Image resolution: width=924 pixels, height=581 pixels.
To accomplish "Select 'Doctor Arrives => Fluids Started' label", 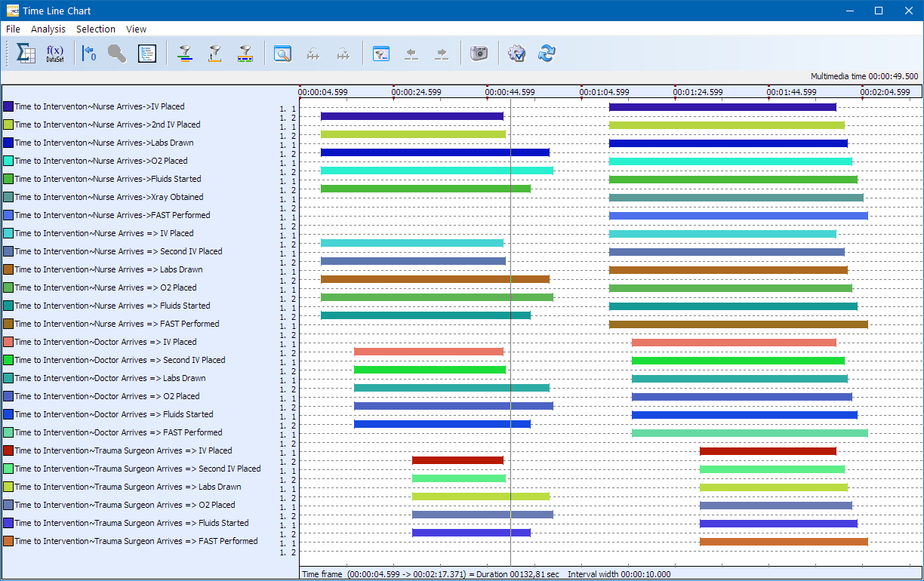I will coord(114,414).
